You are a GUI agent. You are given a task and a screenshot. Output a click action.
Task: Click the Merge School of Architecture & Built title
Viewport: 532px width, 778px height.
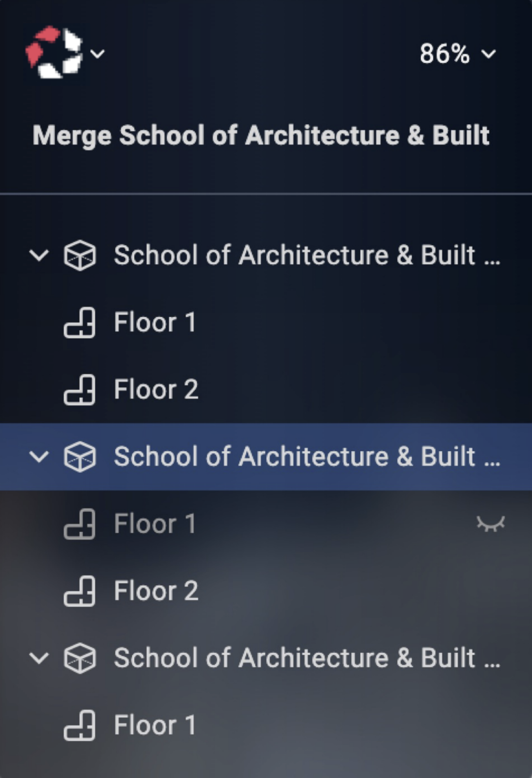pos(261,135)
